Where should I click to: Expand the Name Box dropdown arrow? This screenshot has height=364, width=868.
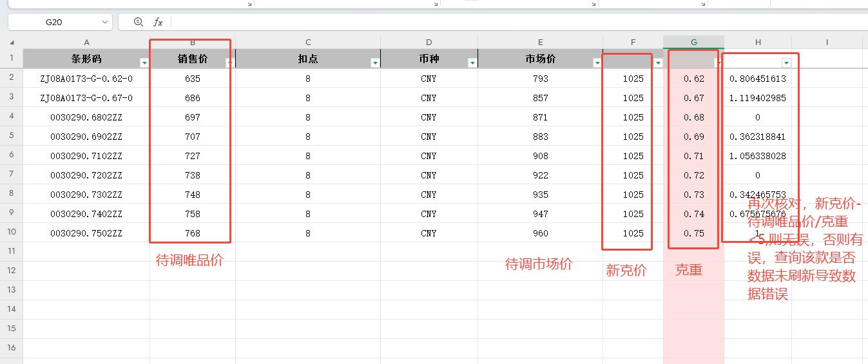(x=104, y=23)
